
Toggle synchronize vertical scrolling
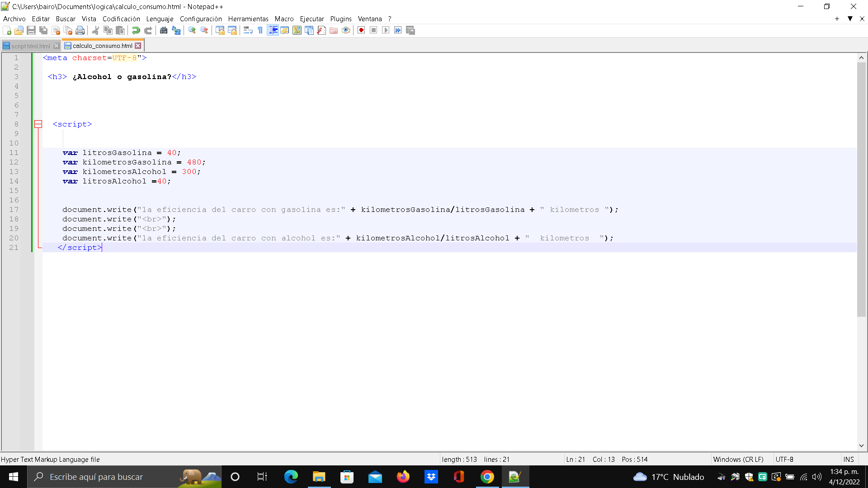tap(220, 30)
